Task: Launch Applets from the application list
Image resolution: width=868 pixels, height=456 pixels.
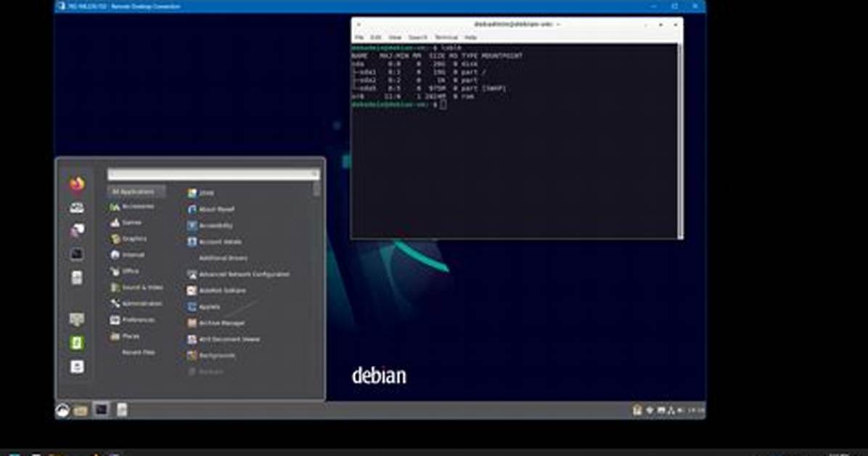Action: [x=203, y=306]
